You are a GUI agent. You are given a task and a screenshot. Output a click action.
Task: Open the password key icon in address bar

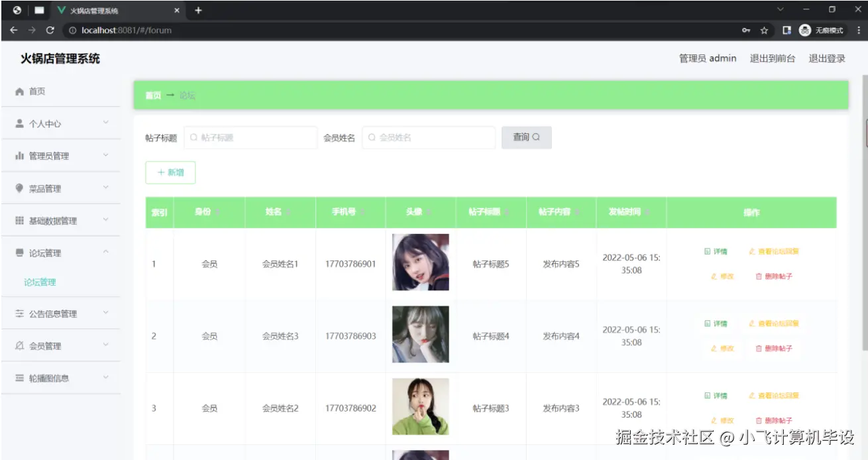[x=746, y=30]
